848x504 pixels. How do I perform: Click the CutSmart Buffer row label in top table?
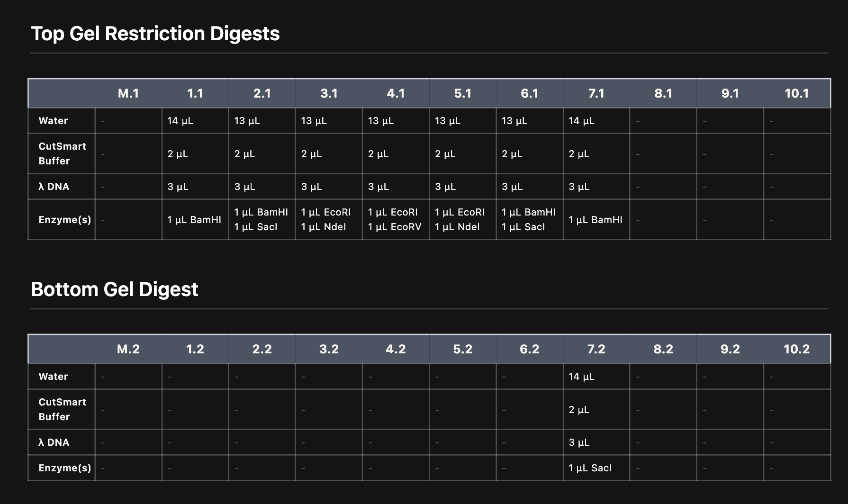[62, 153]
